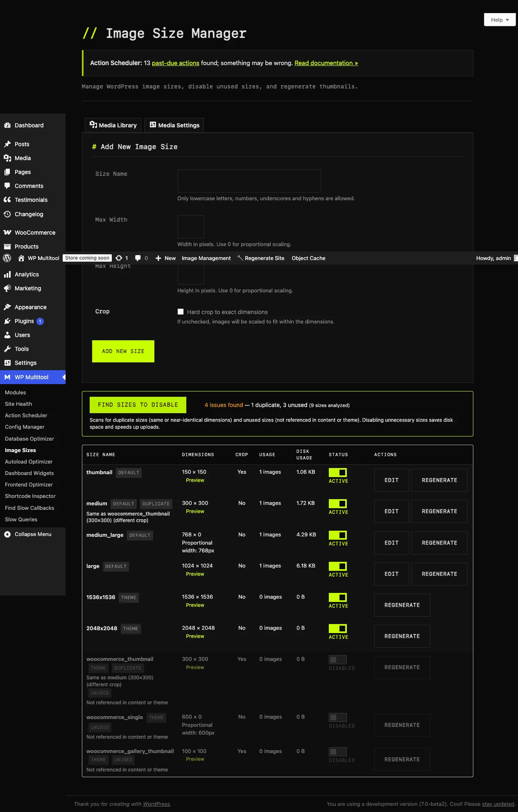Click the Add New Size button

(x=123, y=351)
